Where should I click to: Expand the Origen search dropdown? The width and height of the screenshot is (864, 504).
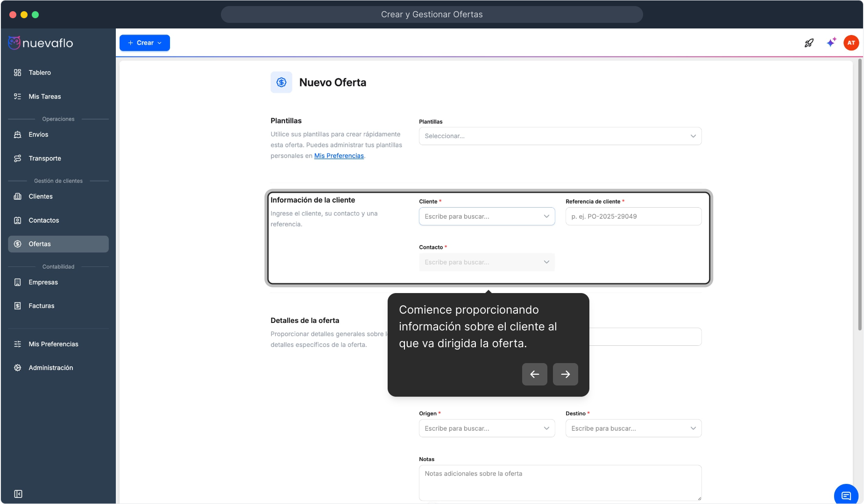(486, 428)
